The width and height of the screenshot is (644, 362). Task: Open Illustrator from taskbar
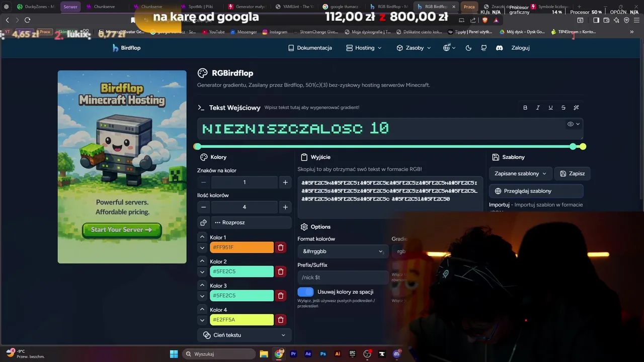[338, 354]
